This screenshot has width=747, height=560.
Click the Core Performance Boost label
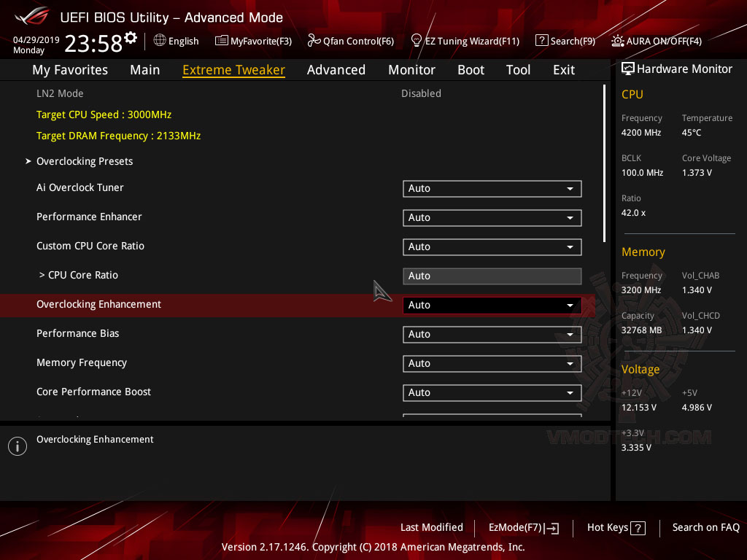point(93,392)
